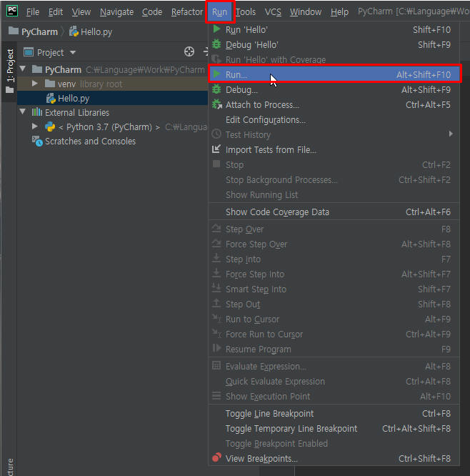Viewport: 470px width, 476px height.
Task: Open the Code menu
Action: click(x=152, y=12)
